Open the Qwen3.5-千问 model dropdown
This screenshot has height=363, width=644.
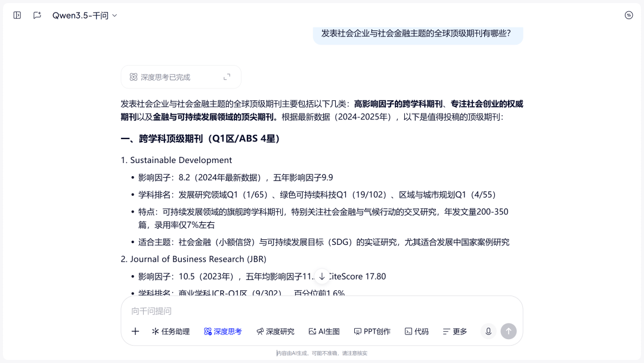click(85, 16)
